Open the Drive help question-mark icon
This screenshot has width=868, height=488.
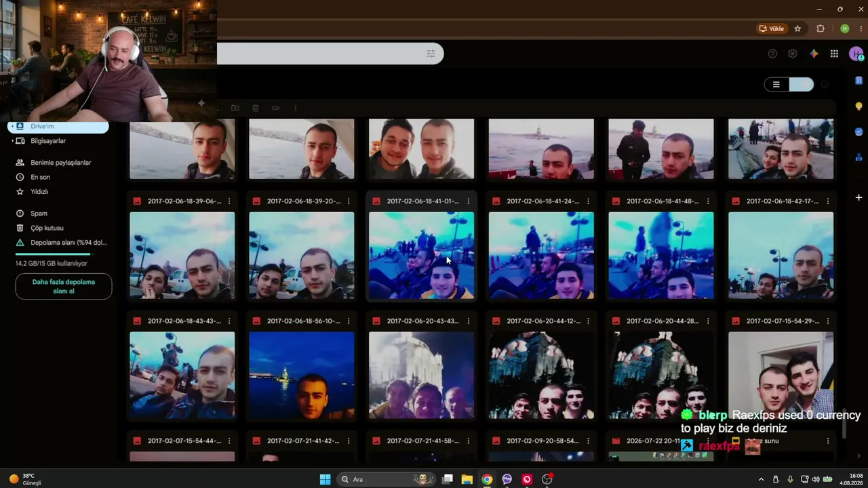772,54
